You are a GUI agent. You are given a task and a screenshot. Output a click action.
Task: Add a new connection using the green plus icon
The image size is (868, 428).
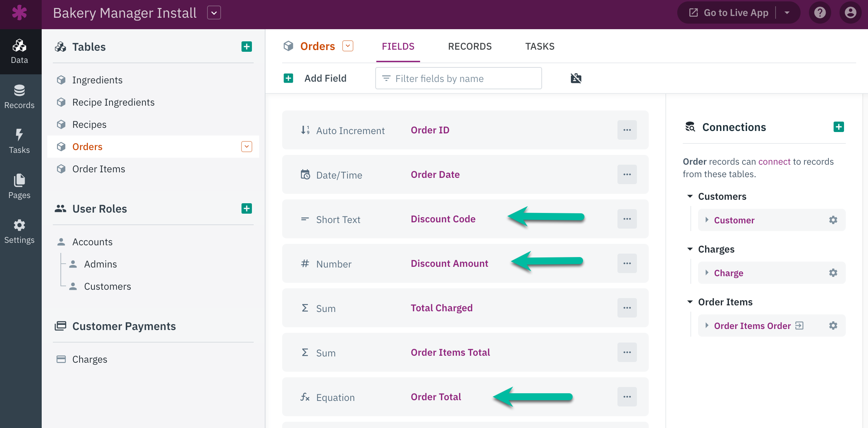(x=838, y=126)
